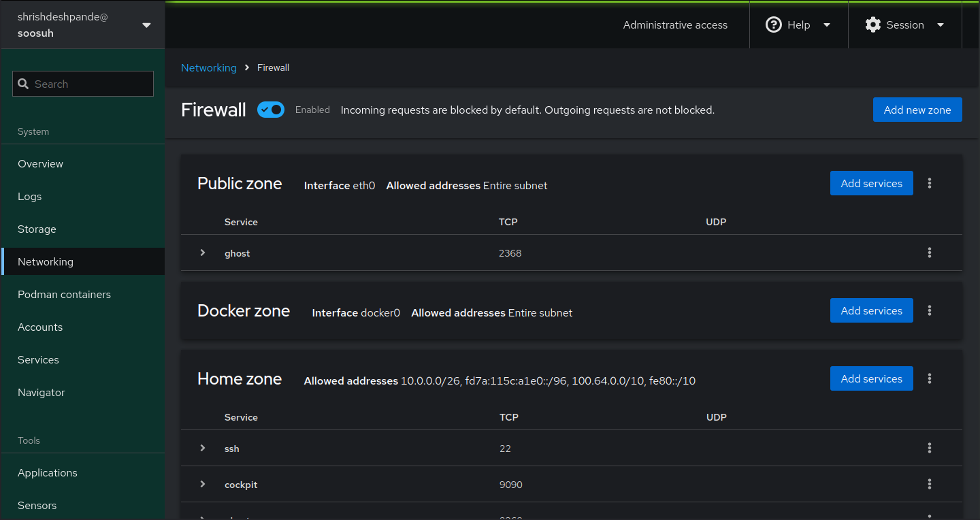Open kebab menu for Public zone
Image resolution: width=980 pixels, height=520 pixels.
(x=930, y=183)
